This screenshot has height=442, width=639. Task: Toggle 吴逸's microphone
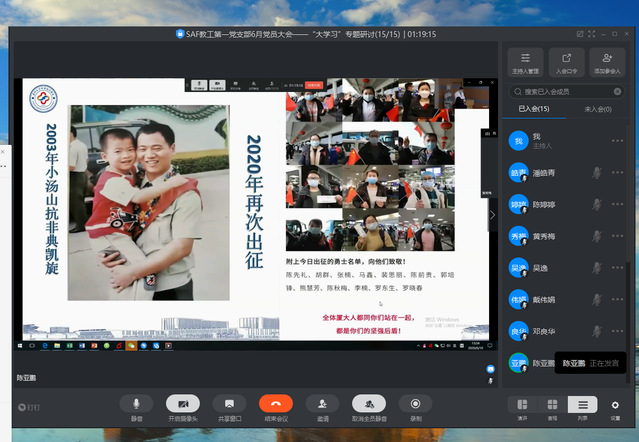[597, 268]
